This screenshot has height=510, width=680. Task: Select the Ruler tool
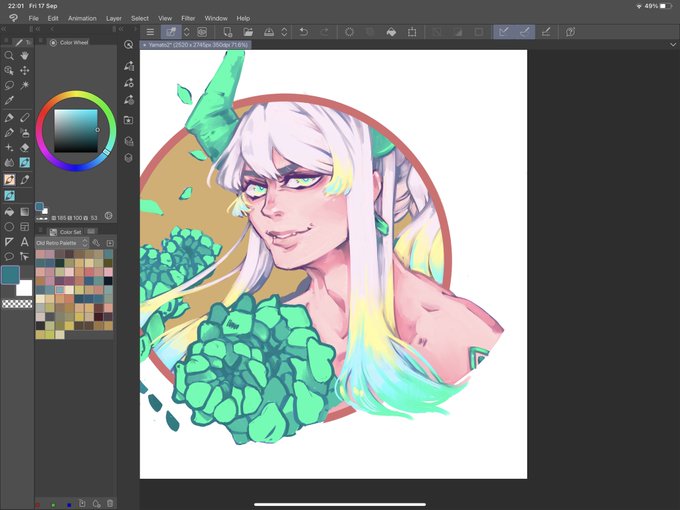(9, 242)
